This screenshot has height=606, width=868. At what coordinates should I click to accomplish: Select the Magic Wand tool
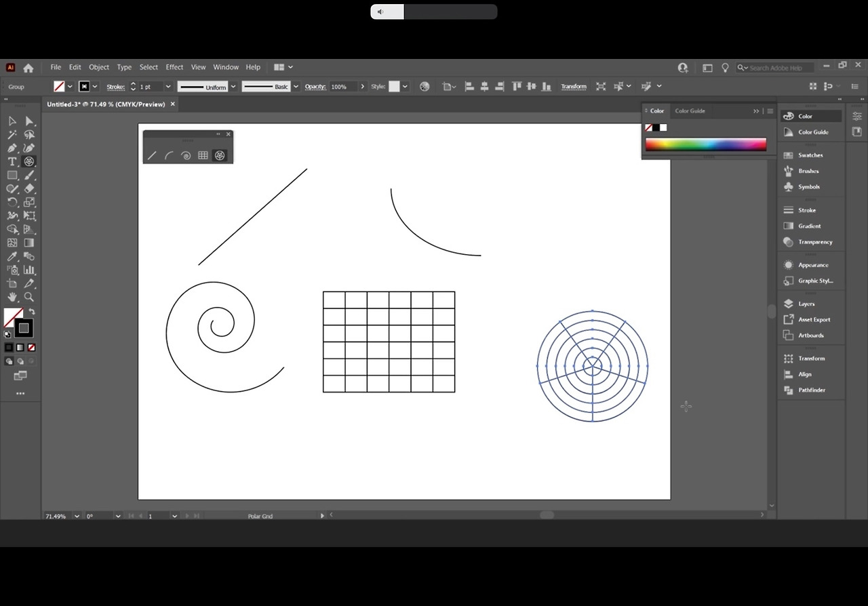pyautogui.click(x=12, y=135)
